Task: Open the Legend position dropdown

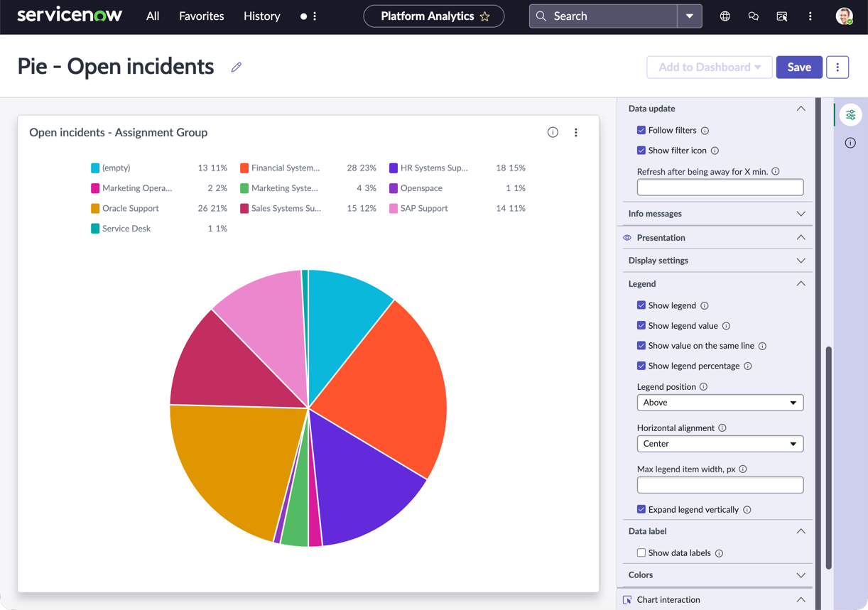Action: [x=720, y=403]
